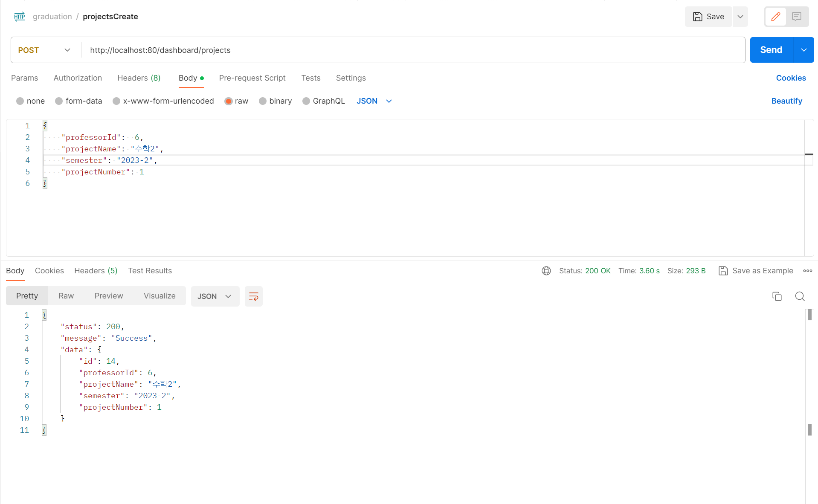Open the Settings tab

(x=351, y=78)
